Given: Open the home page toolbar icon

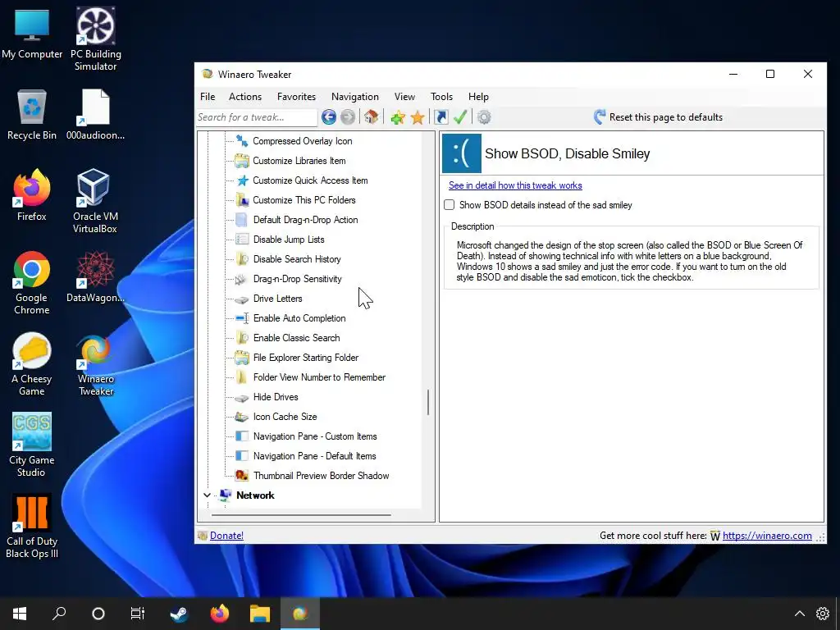Looking at the screenshot, I should tap(372, 116).
